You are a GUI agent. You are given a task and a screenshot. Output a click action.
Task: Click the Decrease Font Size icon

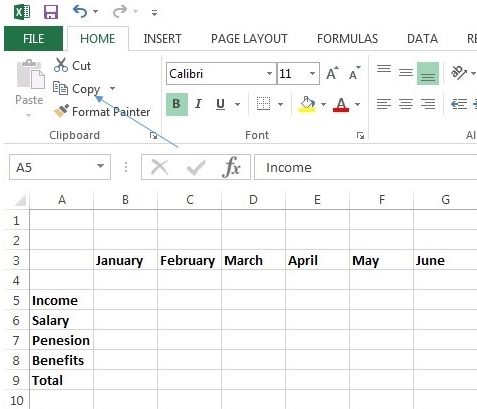tap(355, 73)
